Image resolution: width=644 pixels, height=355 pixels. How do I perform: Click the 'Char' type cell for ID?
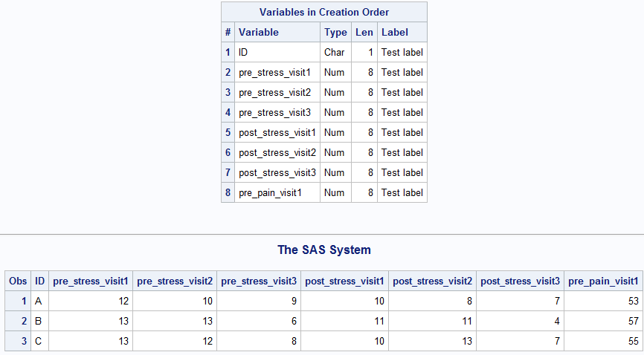pos(335,52)
